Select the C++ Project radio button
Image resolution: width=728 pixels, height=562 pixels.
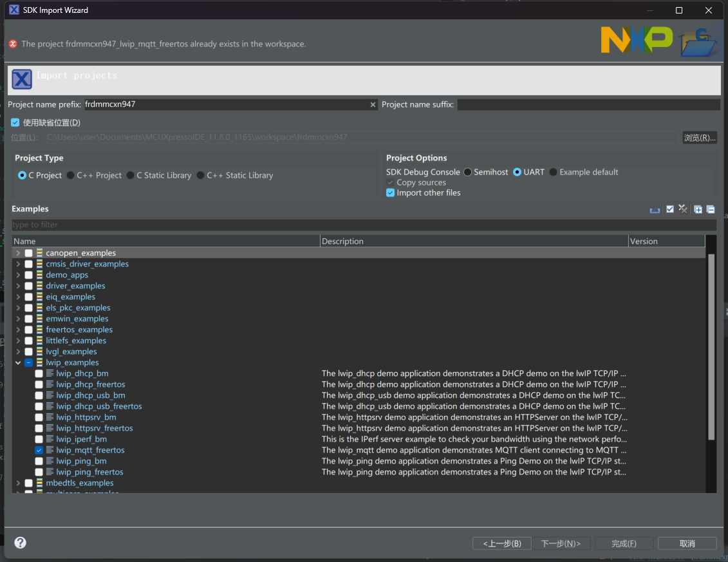tap(70, 175)
